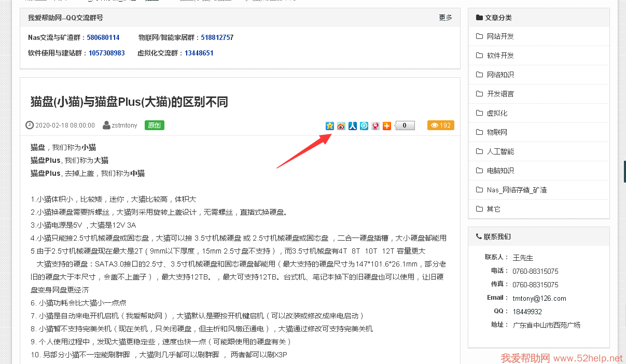Viewport: 626px width, 364px height.
Task: Click the author zstmtony name
Action: 124,125
